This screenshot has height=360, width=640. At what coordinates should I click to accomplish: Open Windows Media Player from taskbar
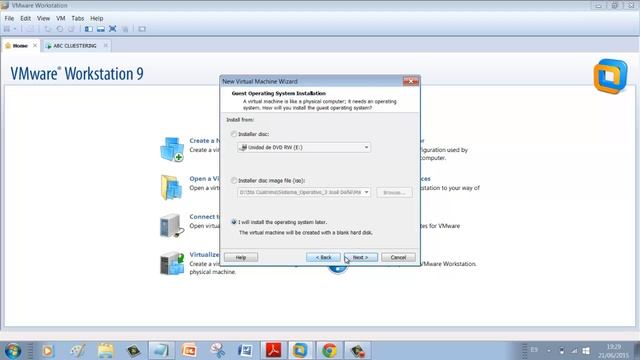tap(48, 351)
